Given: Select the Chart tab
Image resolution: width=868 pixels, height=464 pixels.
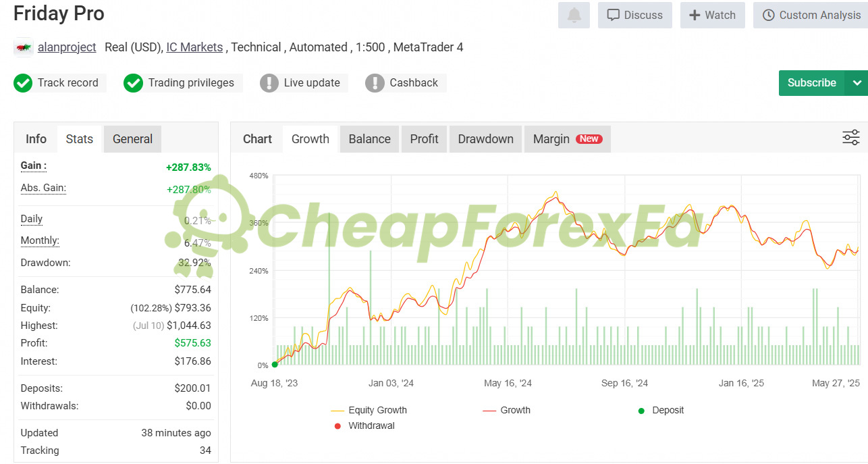Looking at the screenshot, I should pyautogui.click(x=257, y=139).
